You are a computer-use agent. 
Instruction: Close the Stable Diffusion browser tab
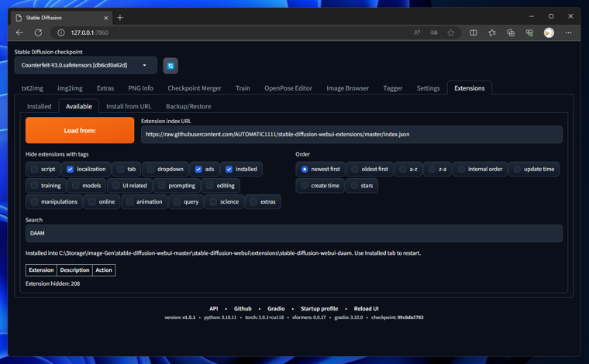tap(106, 18)
